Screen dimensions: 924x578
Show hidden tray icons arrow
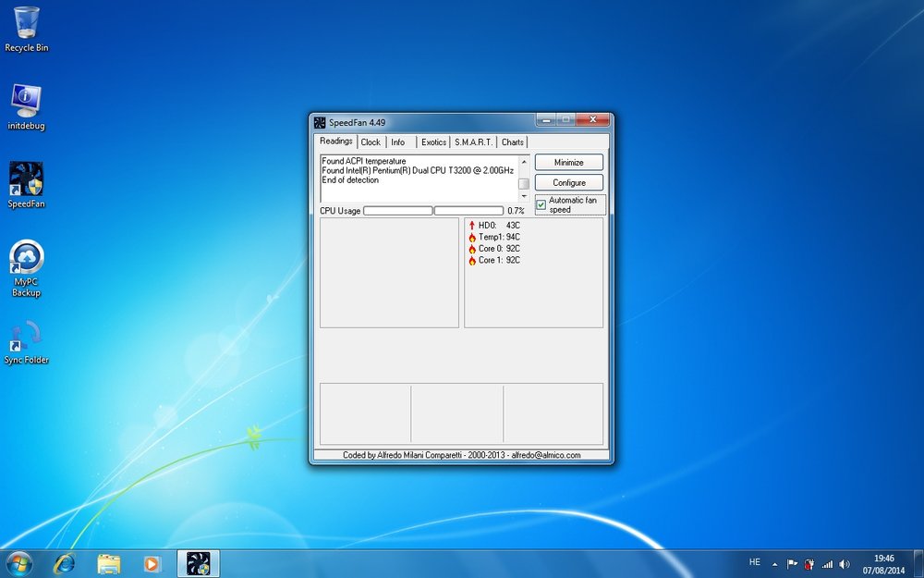click(x=774, y=564)
